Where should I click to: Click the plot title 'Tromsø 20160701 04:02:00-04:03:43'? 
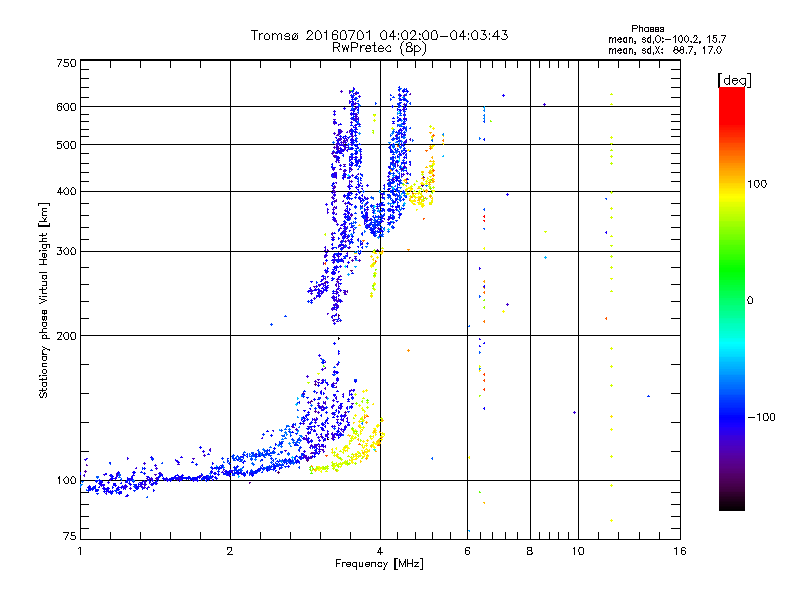pos(379,35)
